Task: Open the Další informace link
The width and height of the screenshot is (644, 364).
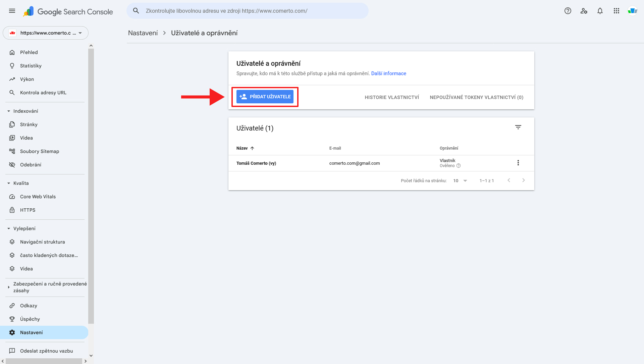Action: click(x=388, y=73)
